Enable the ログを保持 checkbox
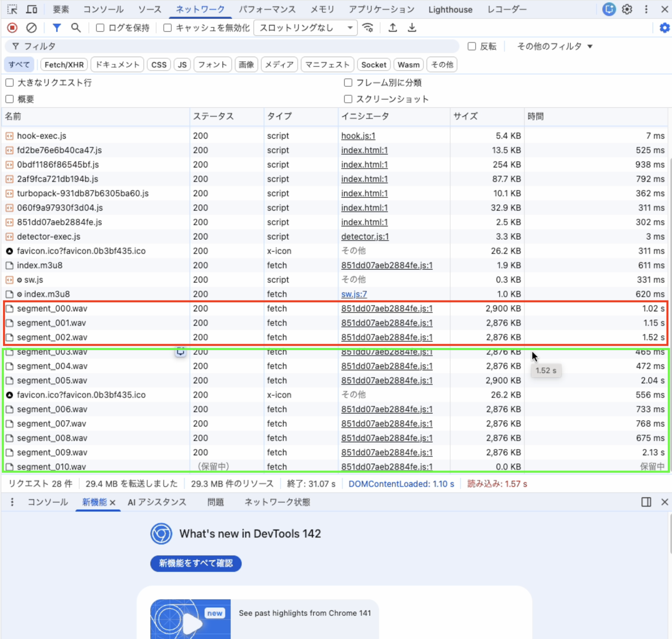Image resolution: width=672 pixels, height=639 pixels. pyautogui.click(x=100, y=28)
